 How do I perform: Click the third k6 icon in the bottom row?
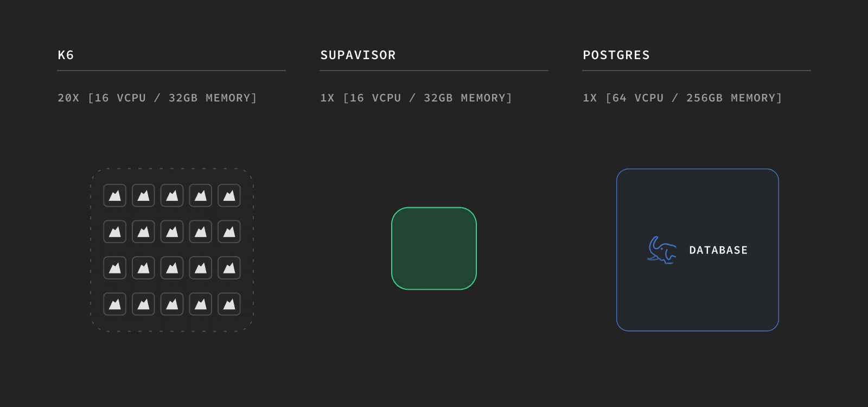point(172,304)
